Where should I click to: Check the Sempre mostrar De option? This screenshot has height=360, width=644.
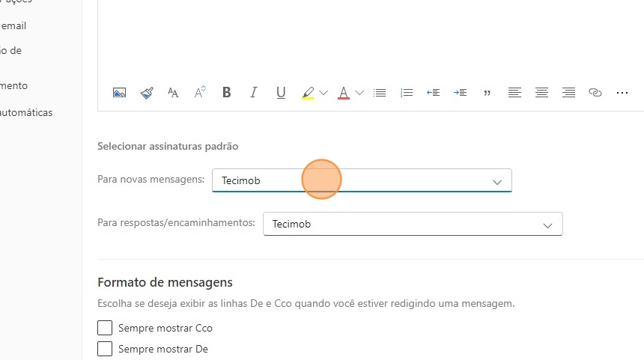tap(106, 349)
